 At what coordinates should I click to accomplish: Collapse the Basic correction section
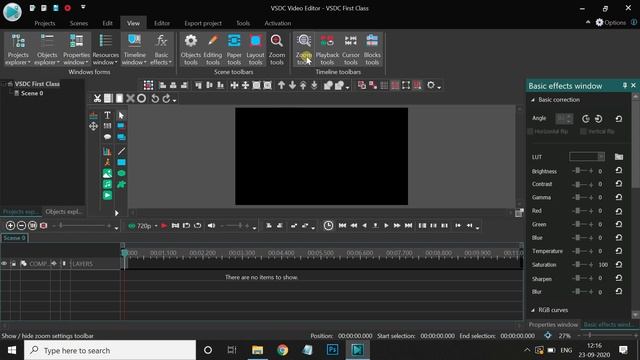click(533, 100)
